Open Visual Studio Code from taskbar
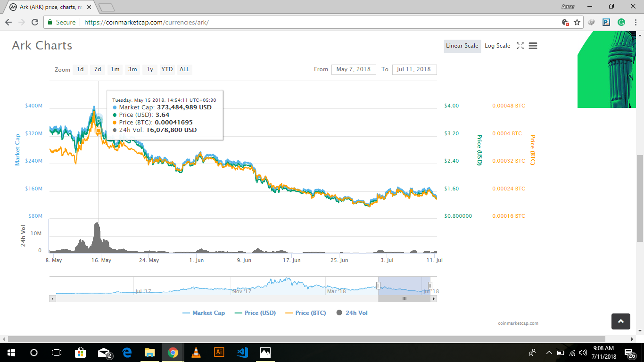The height and width of the screenshot is (362, 644). tap(242, 352)
